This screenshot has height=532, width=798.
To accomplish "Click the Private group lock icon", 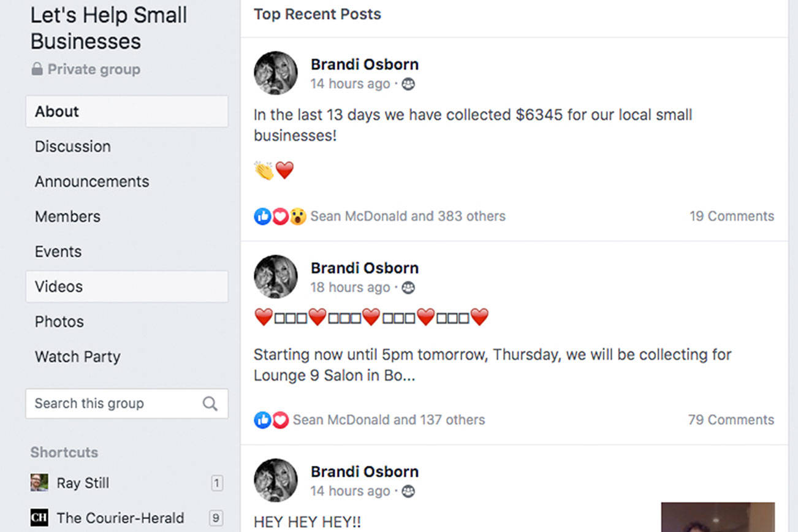I will pyautogui.click(x=37, y=69).
